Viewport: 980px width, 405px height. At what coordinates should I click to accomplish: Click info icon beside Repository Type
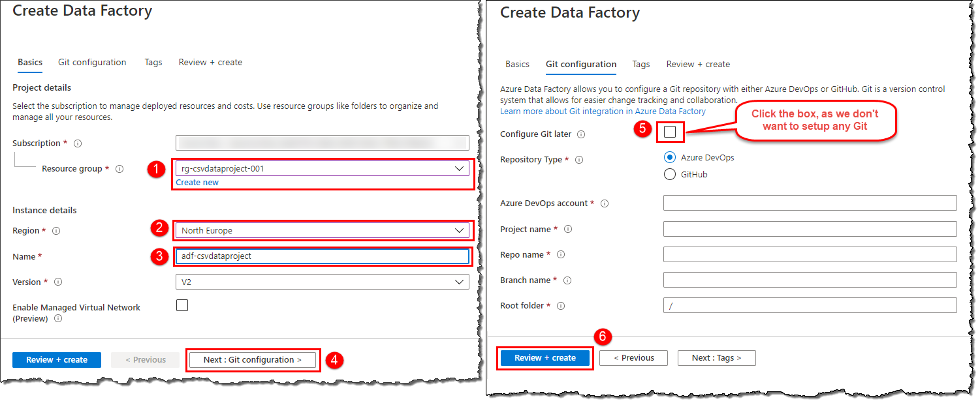578,160
